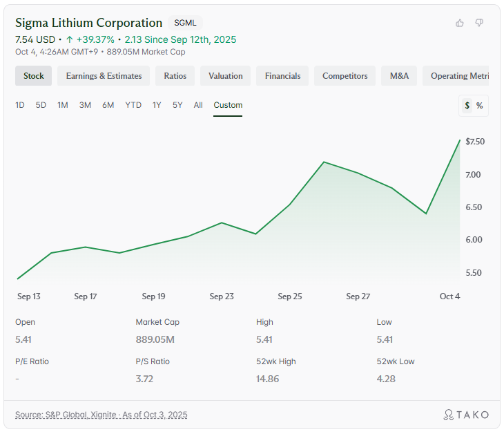Viewport: 504px width, 434px height.
Task: Click the Sep 13 axis label
Action: (x=28, y=296)
